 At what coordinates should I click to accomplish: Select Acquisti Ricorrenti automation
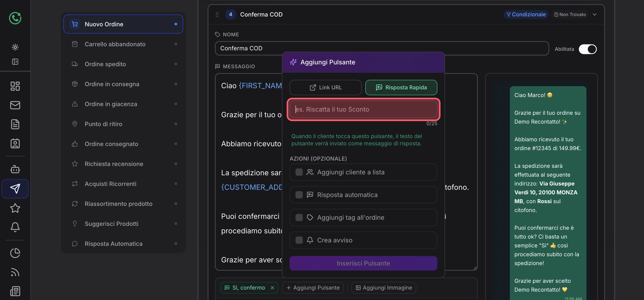click(x=123, y=184)
